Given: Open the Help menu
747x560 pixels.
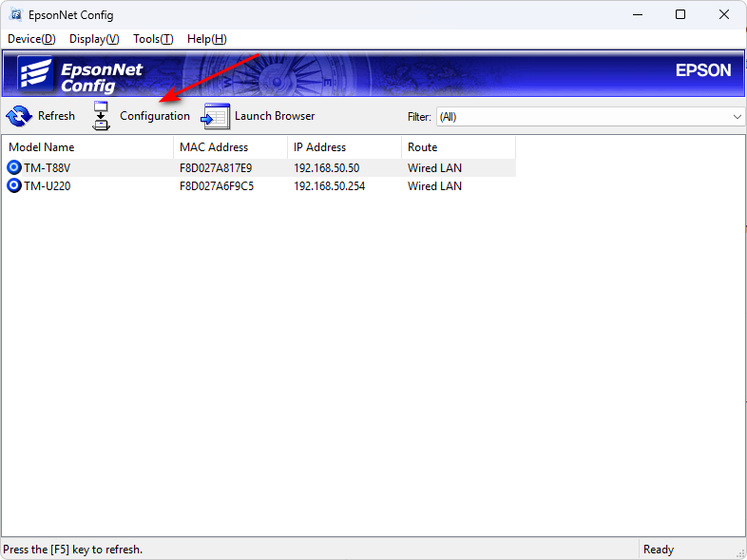Looking at the screenshot, I should point(206,39).
